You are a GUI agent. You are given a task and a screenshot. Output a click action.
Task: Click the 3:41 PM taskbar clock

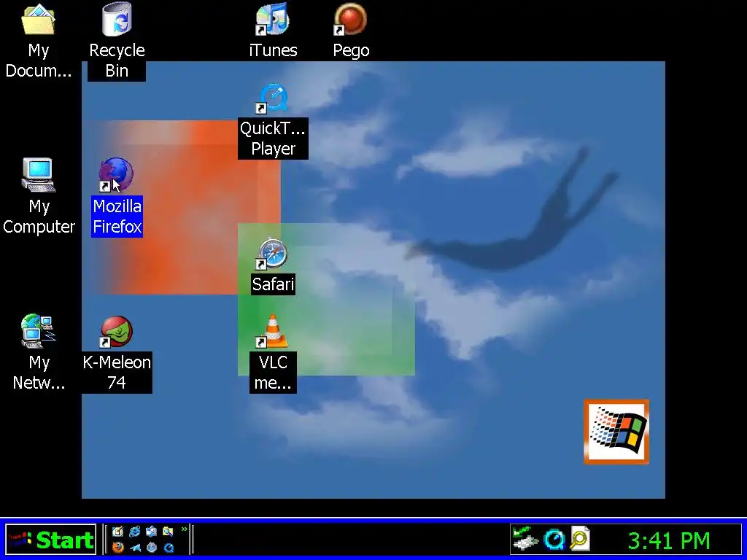click(669, 540)
